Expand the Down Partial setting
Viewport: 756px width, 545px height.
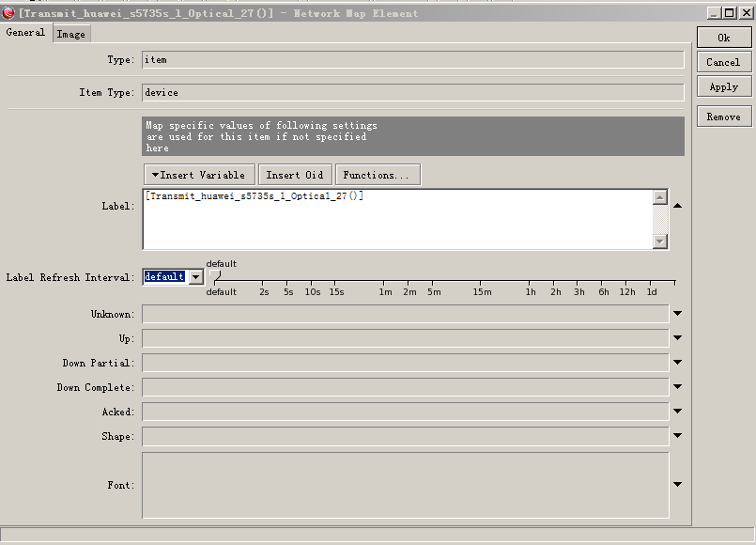677,362
